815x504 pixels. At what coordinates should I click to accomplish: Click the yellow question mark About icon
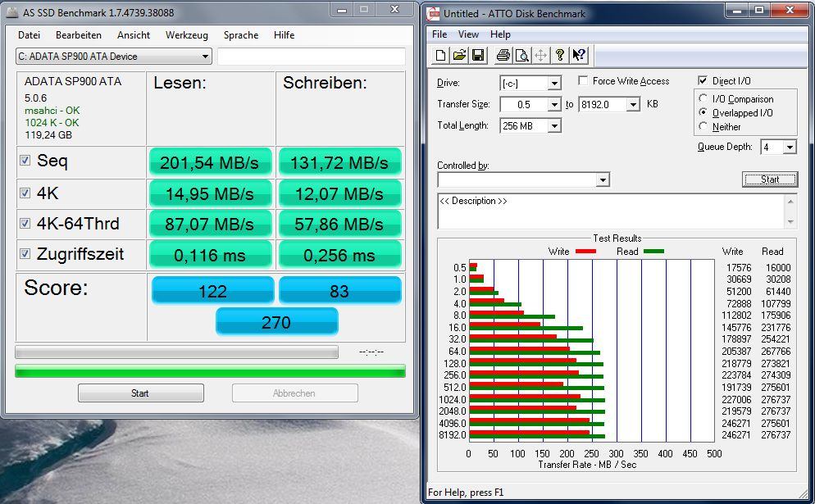click(560, 55)
